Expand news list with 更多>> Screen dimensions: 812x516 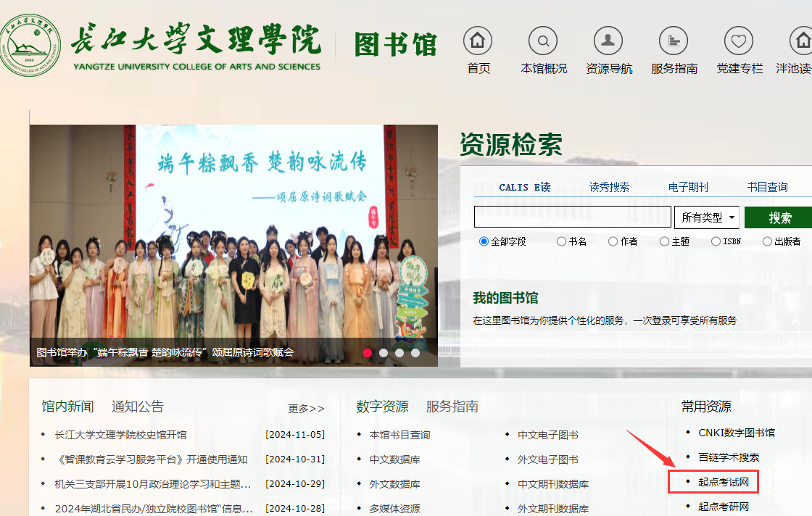click(306, 409)
